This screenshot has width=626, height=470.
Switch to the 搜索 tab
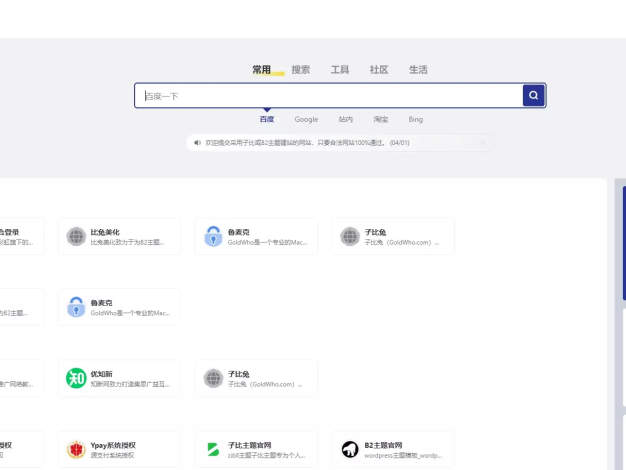[301, 69]
